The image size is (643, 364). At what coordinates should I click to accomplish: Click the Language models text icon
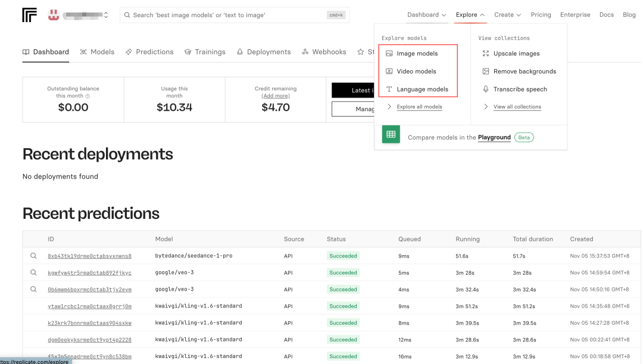click(389, 89)
